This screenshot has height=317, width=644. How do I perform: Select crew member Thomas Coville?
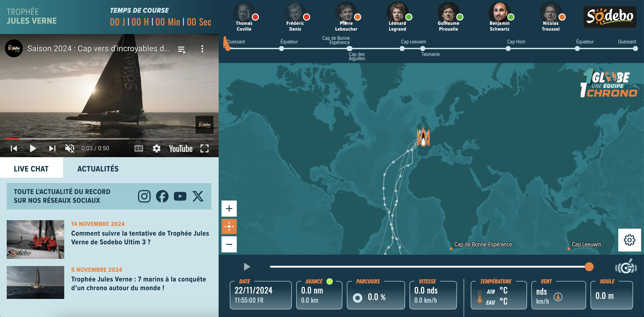tap(244, 17)
